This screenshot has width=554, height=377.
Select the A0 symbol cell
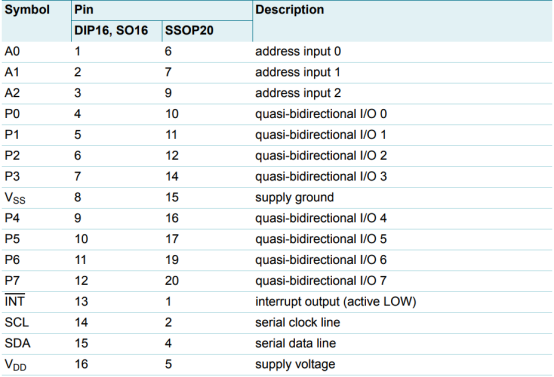point(12,52)
